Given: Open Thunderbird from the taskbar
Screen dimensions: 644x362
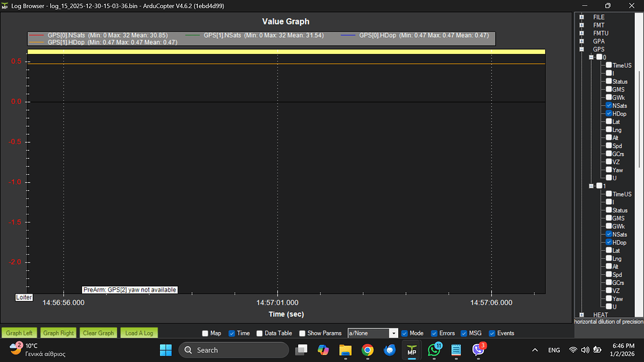Looking at the screenshot, I should [390, 350].
